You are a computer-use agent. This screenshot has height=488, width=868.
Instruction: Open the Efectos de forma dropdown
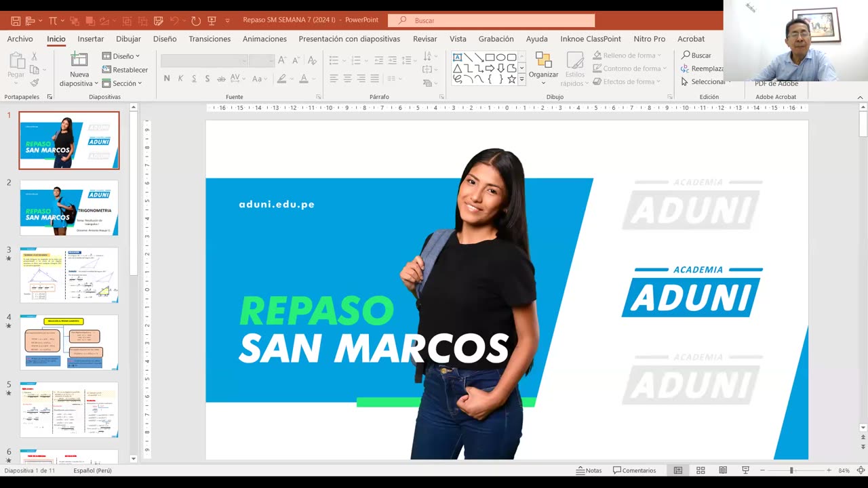point(627,81)
